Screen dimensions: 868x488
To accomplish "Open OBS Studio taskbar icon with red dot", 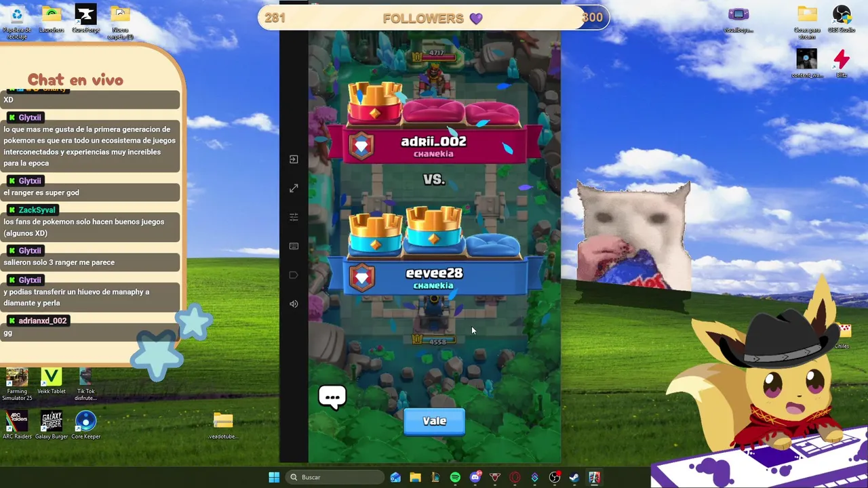I will pos(555,477).
